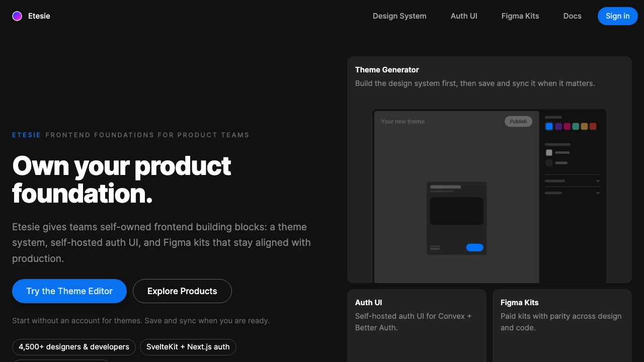This screenshot has width=644, height=362.
Task: Open the Docs navigation link
Action: point(573,16)
